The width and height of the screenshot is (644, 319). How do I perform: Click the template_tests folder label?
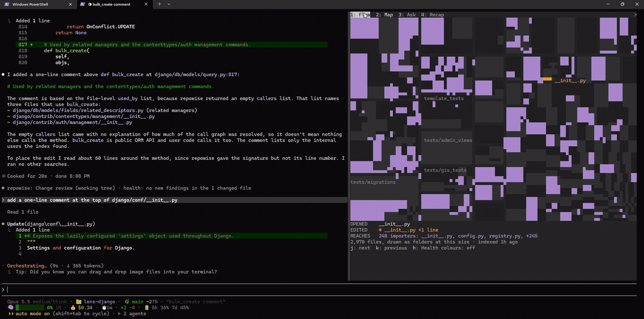tap(444, 99)
